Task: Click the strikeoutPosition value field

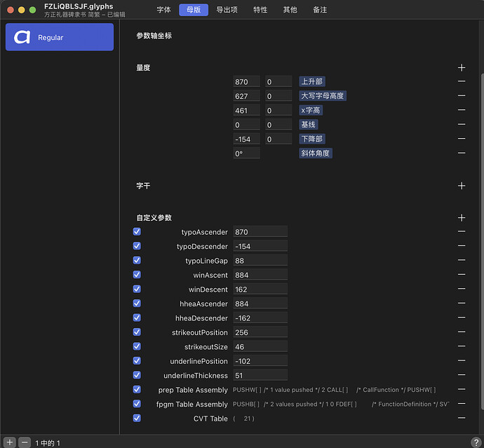Action: pyautogui.click(x=260, y=332)
